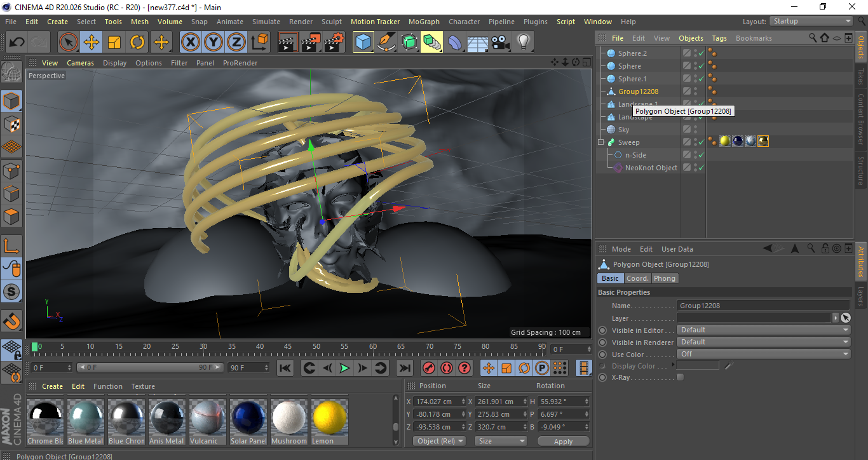This screenshot has width=868, height=460.
Task: Open the Size mode dropdown
Action: pyautogui.click(x=501, y=441)
